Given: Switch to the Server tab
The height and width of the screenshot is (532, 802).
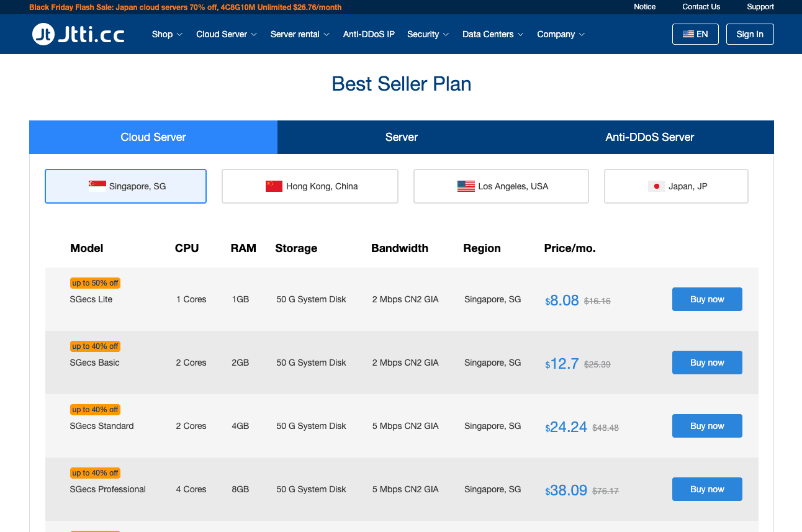Looking at the screenshot, I should pyautogui.click(x=401, y=137).
